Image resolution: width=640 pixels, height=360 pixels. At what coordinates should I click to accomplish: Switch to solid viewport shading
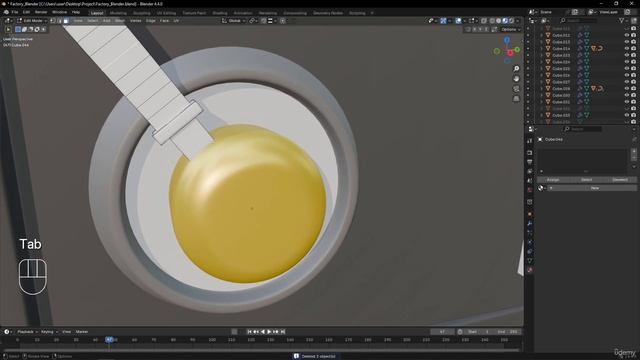tap(498, 20)
